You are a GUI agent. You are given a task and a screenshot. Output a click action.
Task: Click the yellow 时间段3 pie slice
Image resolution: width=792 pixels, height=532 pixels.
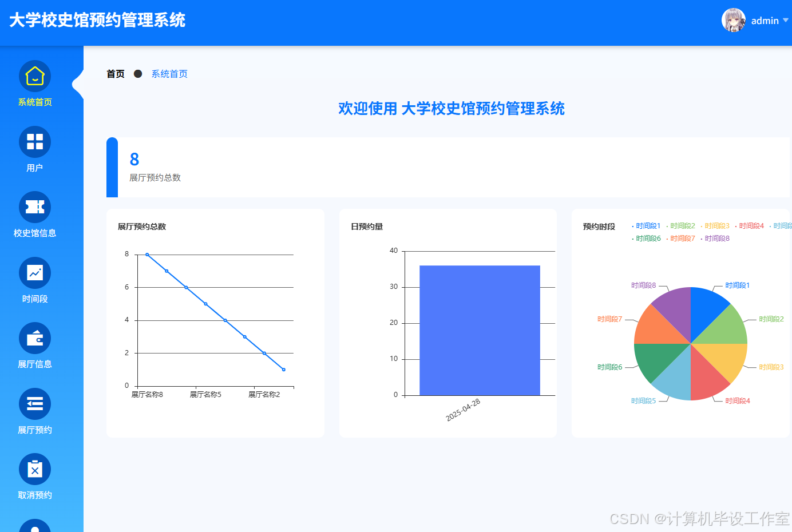pos(723,357)
